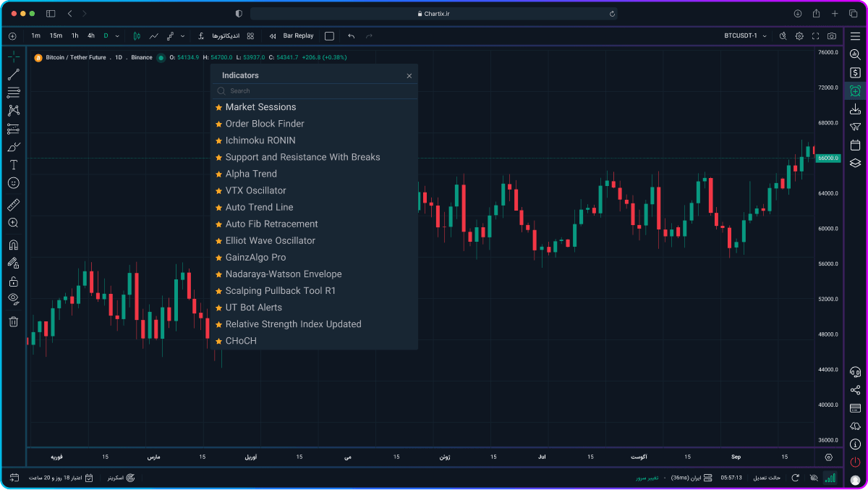Expand the timeframe dropdown next to D
The height and width of the screenshot is (490, 868).
coord(117,35)
